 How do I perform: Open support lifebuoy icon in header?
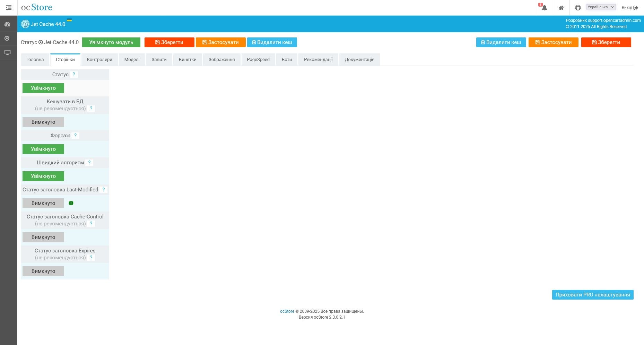click(577, 7)
